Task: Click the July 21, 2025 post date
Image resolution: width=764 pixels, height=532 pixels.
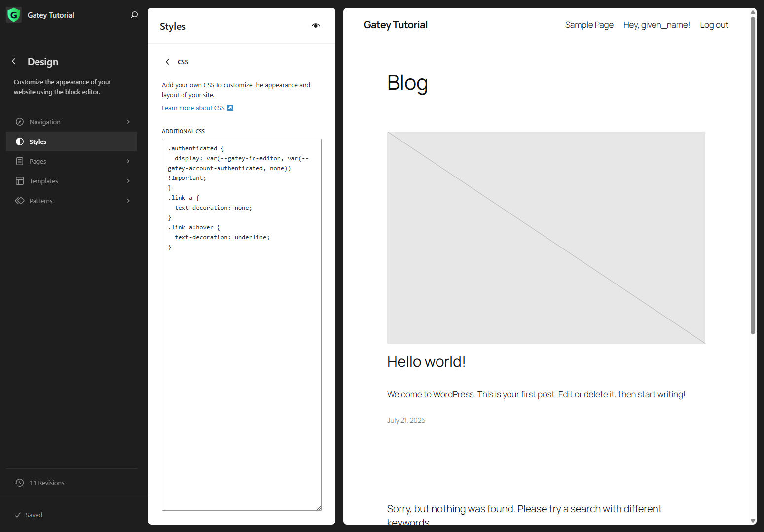Action: [406, 420]
